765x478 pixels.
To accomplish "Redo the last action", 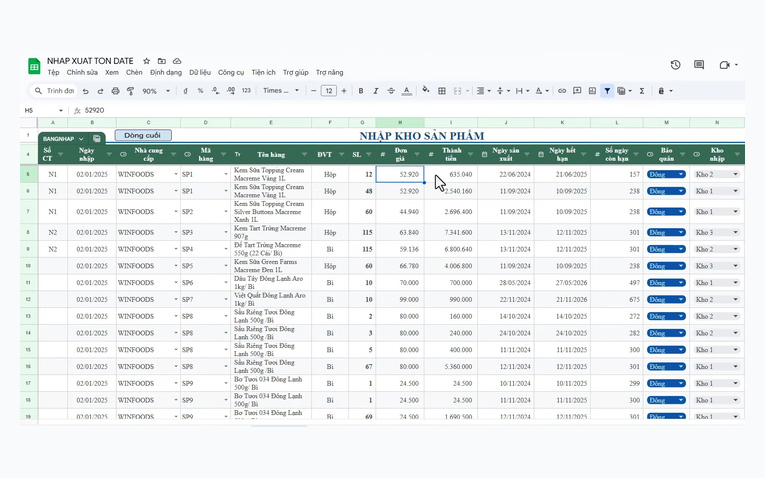I will (x=100, y=91).
